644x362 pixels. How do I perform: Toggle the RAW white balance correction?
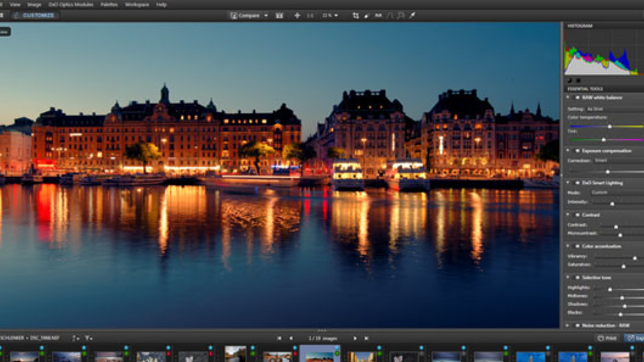(577, 98)
